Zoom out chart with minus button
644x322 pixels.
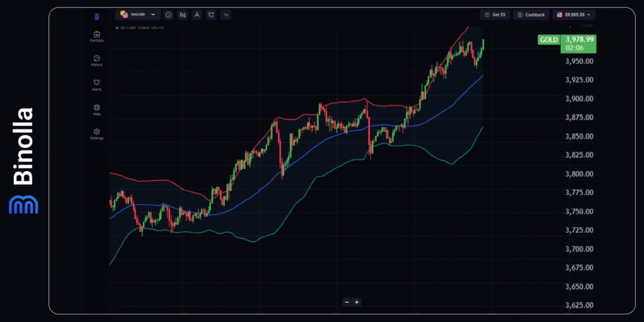click(x=347, y=302)
